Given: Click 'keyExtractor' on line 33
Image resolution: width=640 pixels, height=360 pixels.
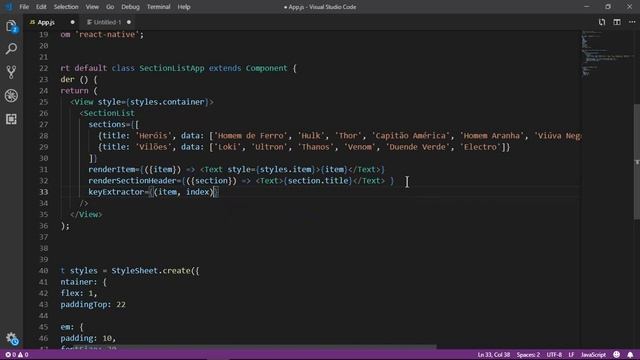Looking at the screenshot, I should (116, 192).
